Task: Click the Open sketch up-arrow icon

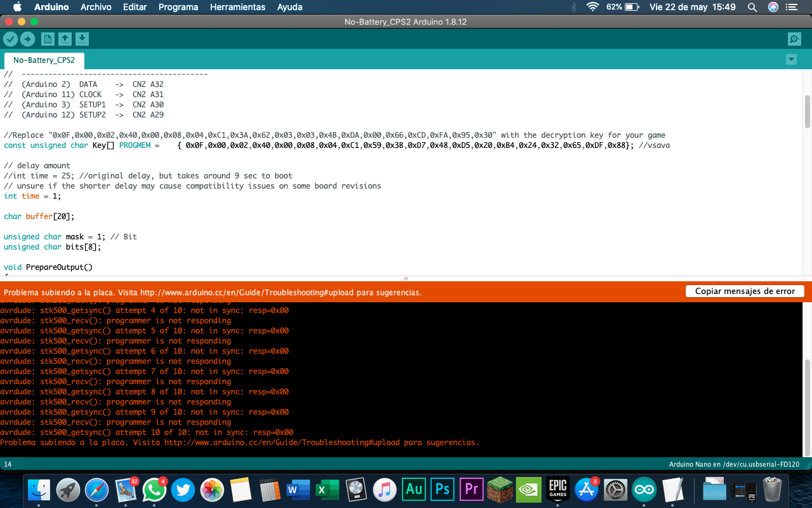Action: (65, 39)
